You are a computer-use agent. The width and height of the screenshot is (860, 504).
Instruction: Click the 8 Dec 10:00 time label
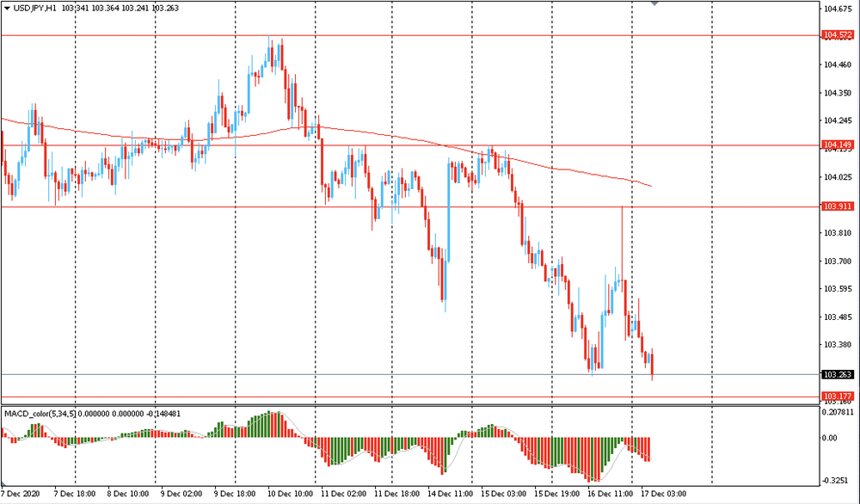(127, 494)
